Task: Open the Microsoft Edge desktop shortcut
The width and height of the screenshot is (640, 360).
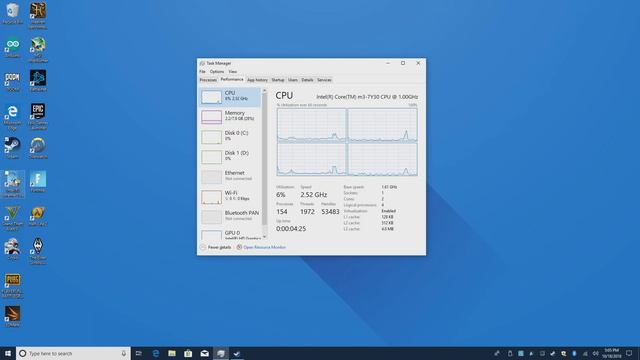Action: tap(12, 117)
